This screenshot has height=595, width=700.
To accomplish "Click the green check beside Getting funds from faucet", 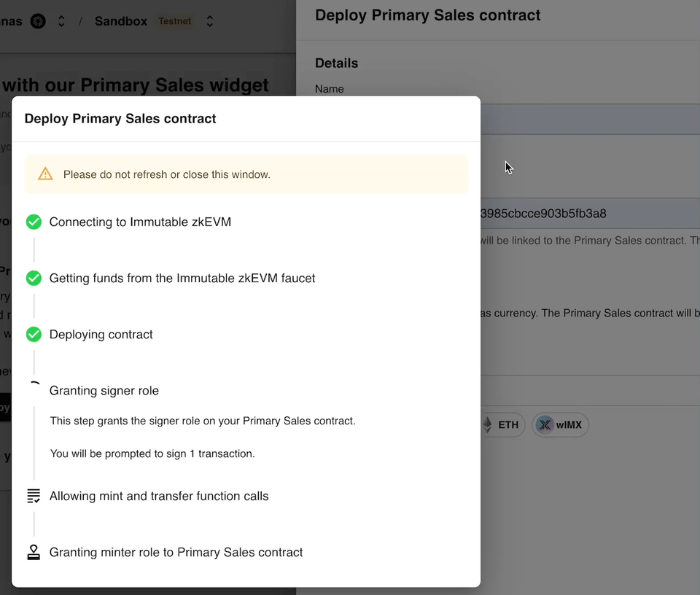I will pyautogui.click(x=34, y=278).
